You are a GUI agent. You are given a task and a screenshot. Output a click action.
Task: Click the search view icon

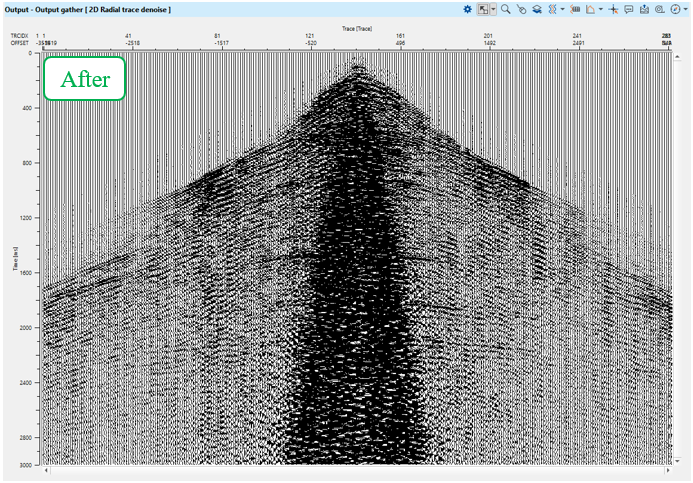click(x=660, y=9)
